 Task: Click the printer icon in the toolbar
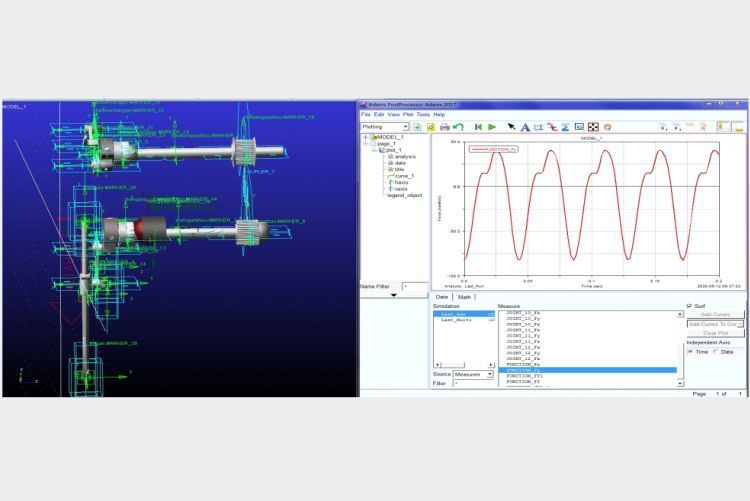click(444, 127)
